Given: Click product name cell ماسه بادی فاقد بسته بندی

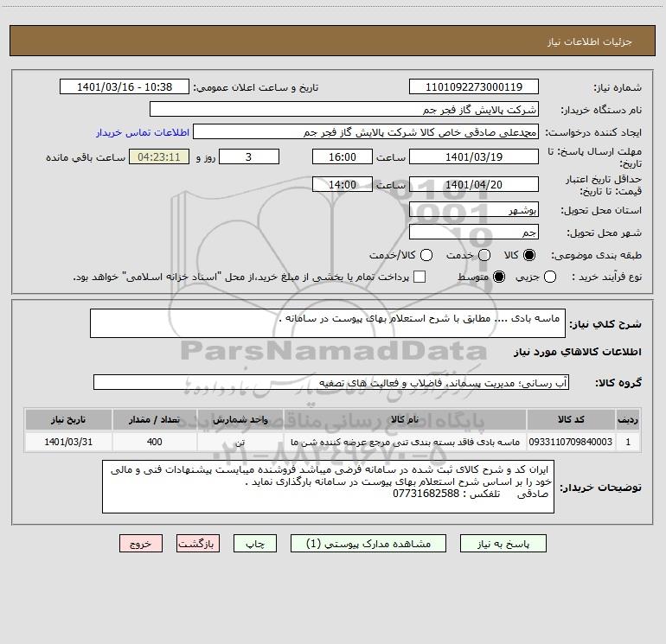Looking at the screenshot, I should tap(405, 442).
